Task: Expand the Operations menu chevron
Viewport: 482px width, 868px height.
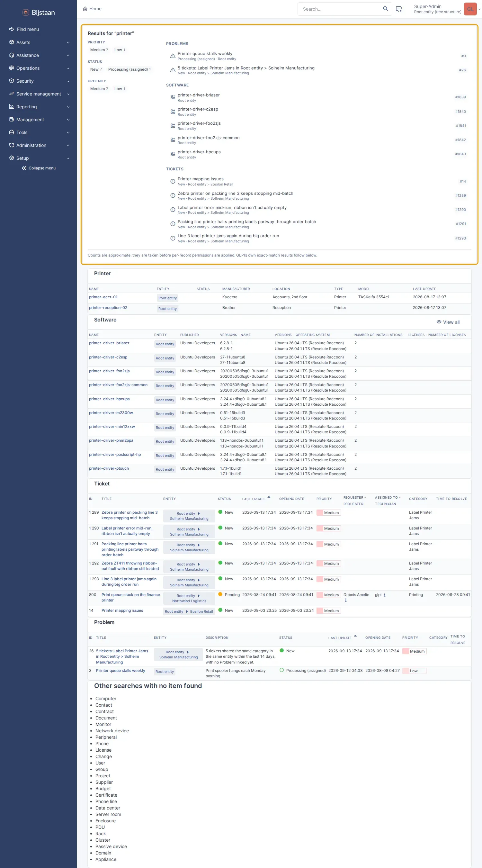Action: (68, 68)
